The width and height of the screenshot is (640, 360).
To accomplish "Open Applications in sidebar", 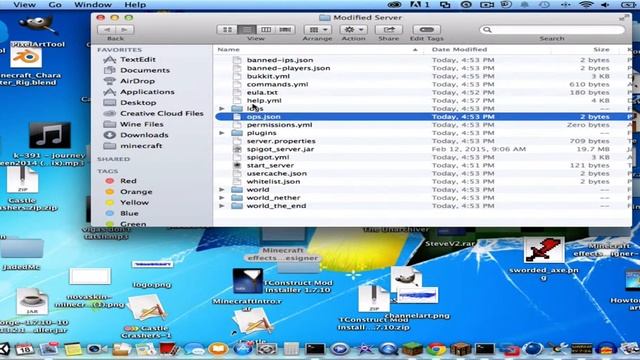I will tap(147, 92).
